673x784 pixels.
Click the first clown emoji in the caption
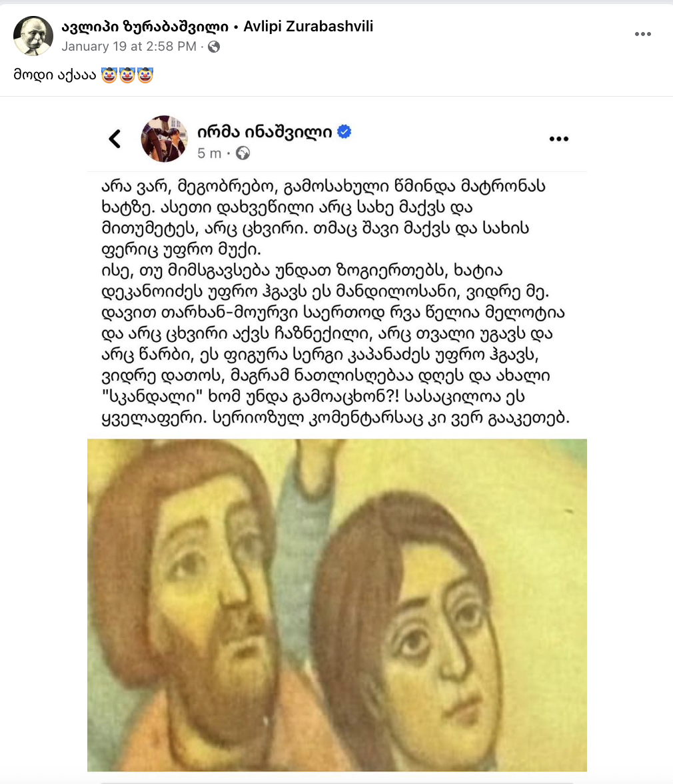[x=109, y=75]
